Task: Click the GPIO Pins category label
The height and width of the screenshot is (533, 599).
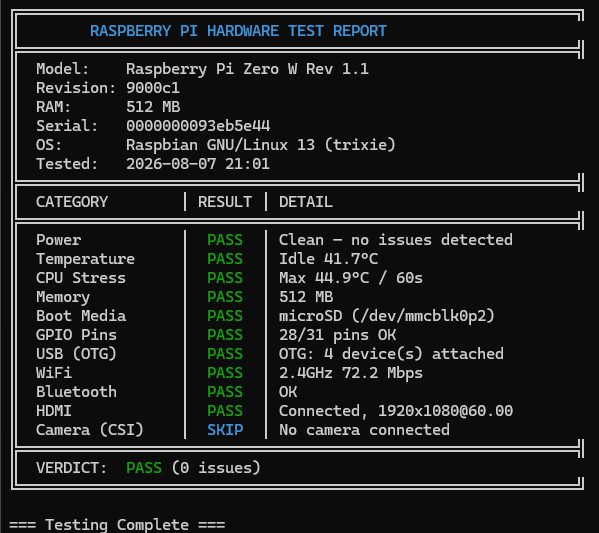Action: tap(76, 335)
